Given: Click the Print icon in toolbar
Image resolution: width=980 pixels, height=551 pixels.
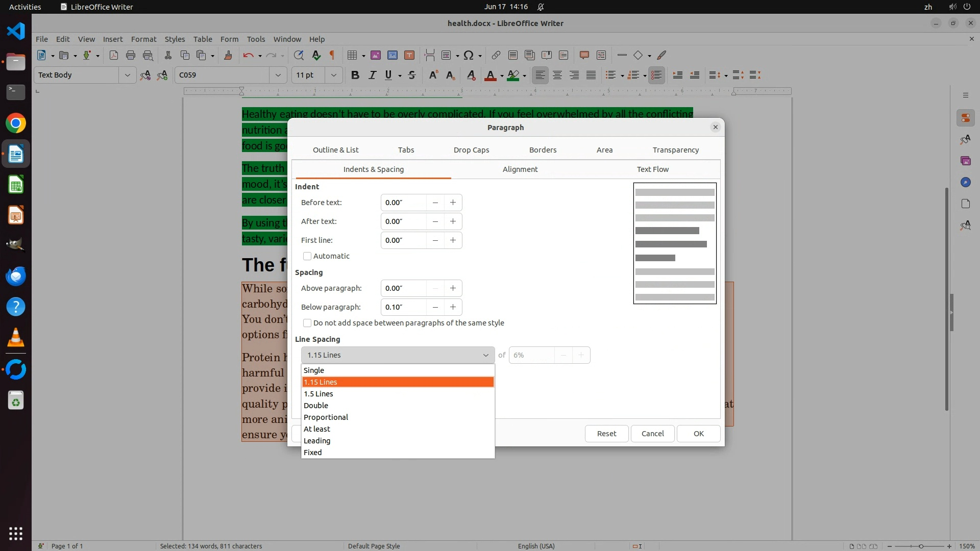Looking at the screenshot, I should tap(131, 55).
